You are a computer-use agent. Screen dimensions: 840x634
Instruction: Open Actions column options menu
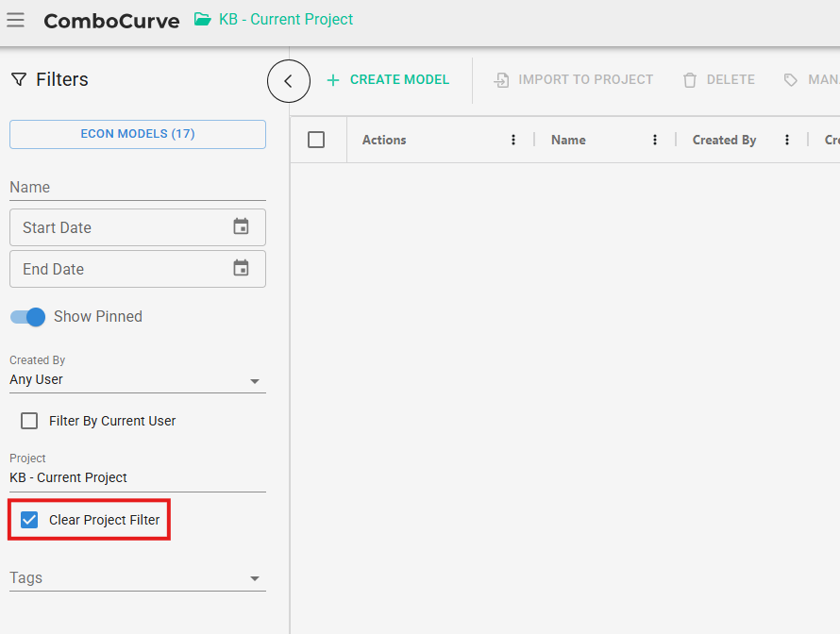click(513, 140)
